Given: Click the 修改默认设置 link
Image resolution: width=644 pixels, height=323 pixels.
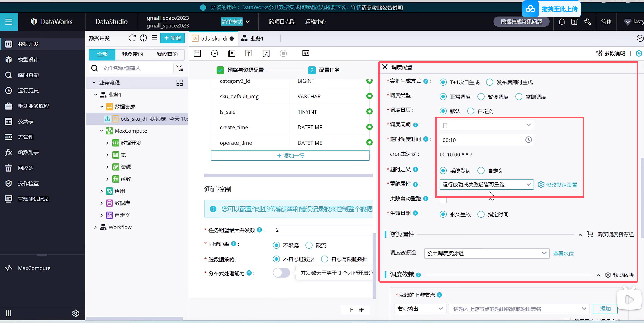Looking at the screenshot, I should pyautogui.click(x=561, y=185).
